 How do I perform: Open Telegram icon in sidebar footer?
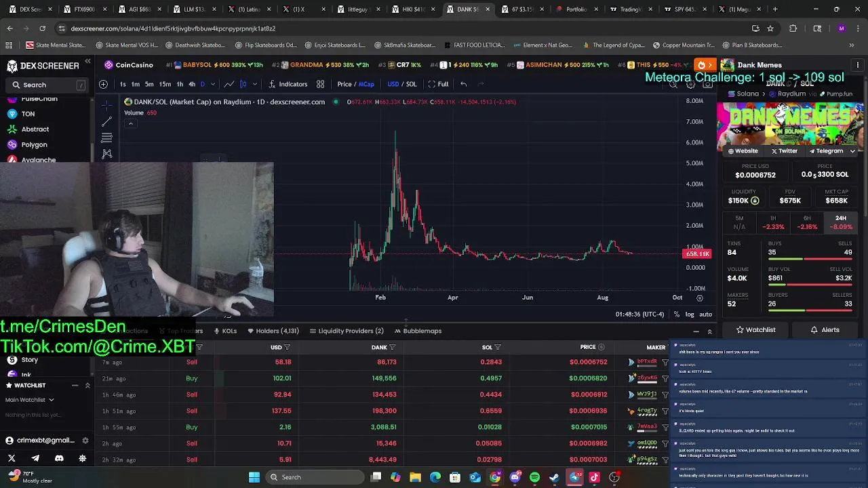[35, 459]
